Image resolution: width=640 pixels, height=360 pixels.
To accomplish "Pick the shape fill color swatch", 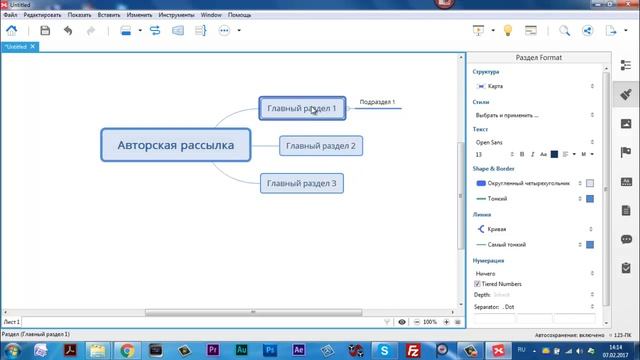I will tap(590, 183).
